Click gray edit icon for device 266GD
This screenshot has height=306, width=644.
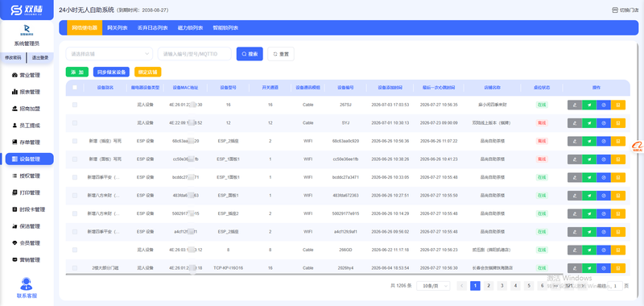pyautogui.click(x=575, y=250)
